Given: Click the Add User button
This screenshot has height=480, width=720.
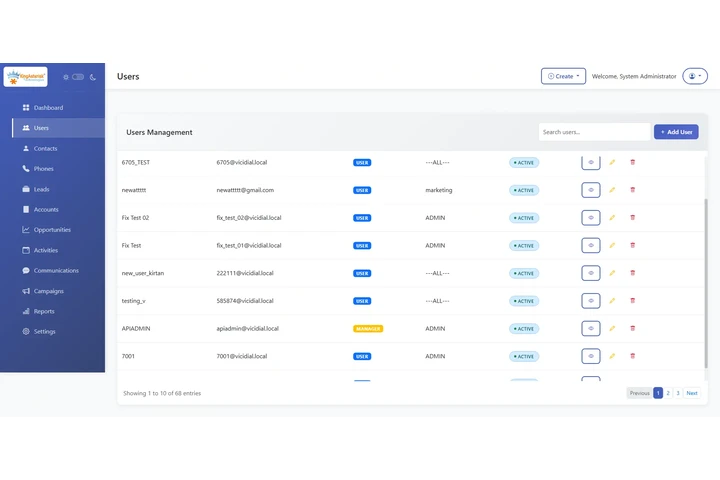Looking at the screenshot, I should click(x=676, y=132).
